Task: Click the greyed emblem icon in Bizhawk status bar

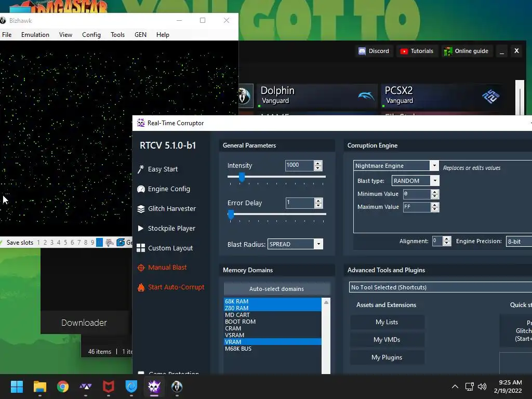Action: point(109,242)
